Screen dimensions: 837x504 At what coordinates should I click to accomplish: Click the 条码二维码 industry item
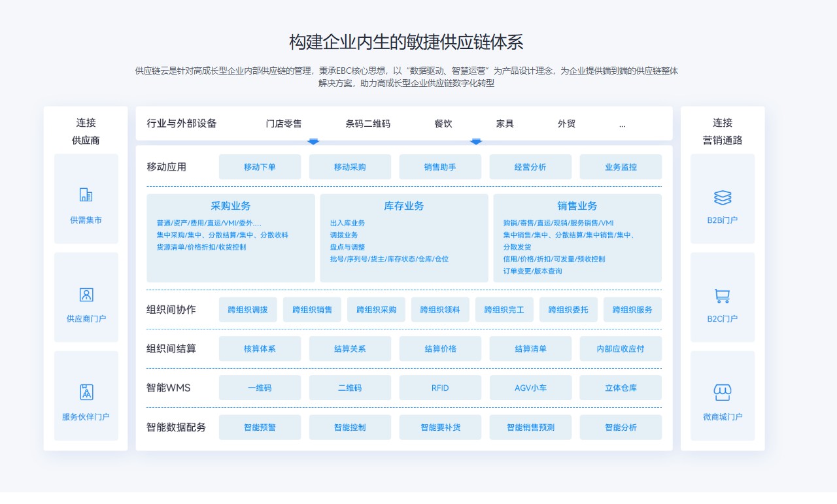pyautogui.click(x=367, y=124)
